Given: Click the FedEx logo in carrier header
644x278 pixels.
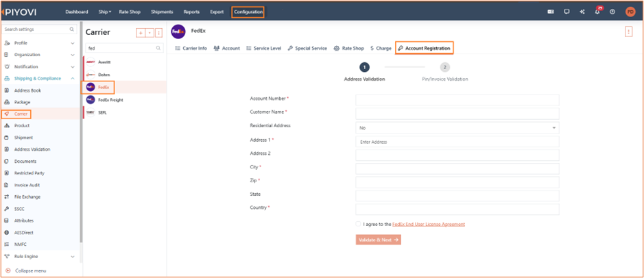Looking at the screenshot, I should (x=178, y=31).
